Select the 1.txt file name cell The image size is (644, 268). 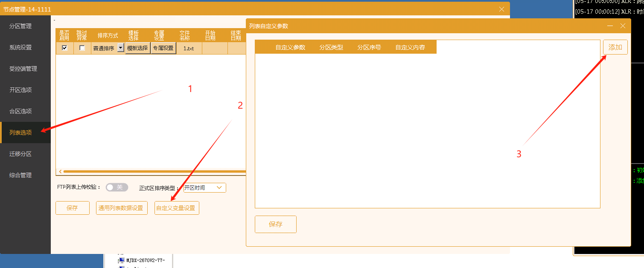tap(189, 49)
